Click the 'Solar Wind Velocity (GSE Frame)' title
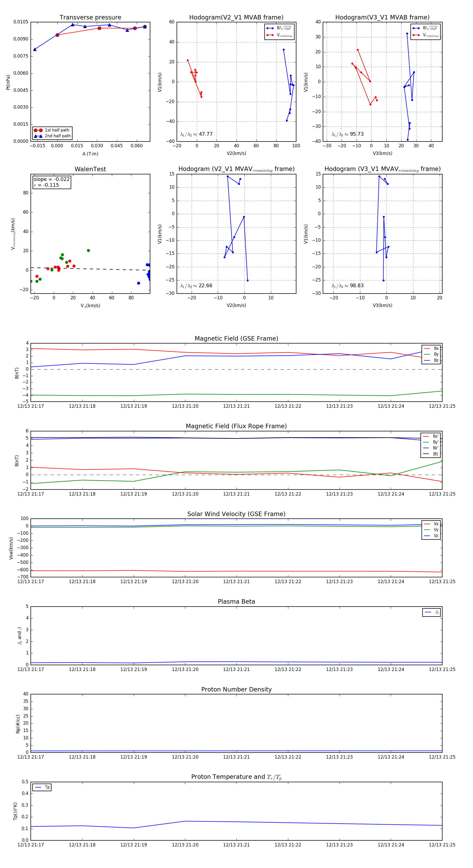The width and height of the screenshot is (473, 868). (236, 514)
